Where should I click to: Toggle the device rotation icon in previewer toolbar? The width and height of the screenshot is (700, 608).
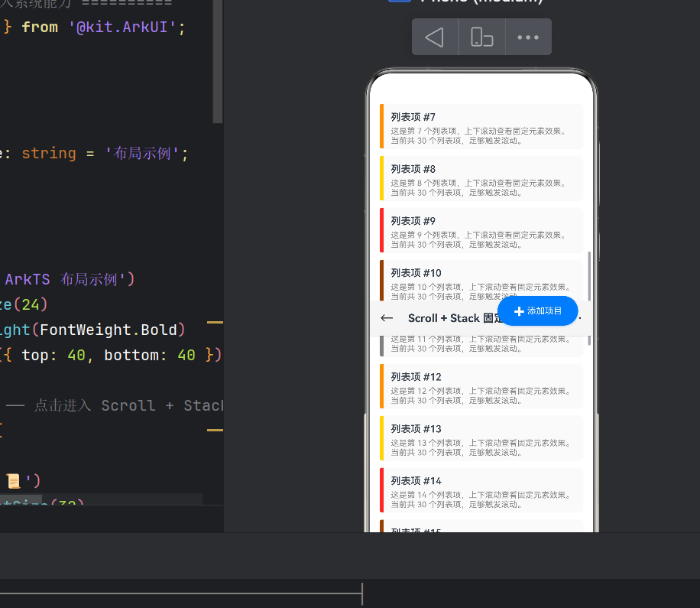pyautogui.click(x=481, y=37)
